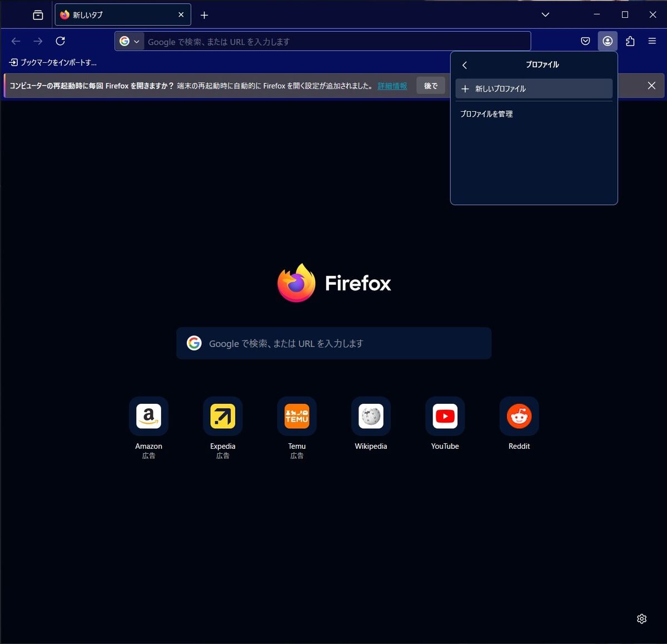Viewport: 667px width, 644px height.
Task: Click the 後で button in notification
Action: 431,86
